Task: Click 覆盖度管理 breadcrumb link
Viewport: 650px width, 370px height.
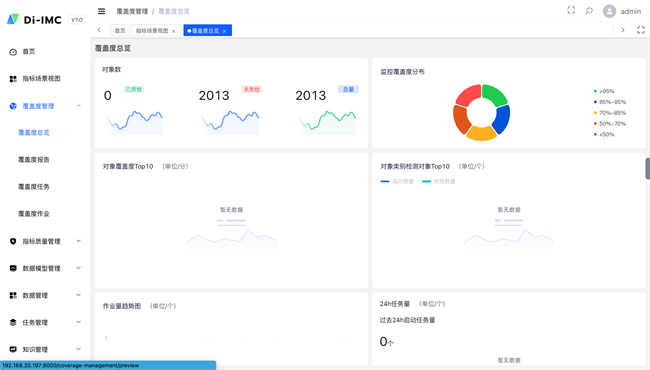Action: pyautogui.click(x=132, y=11)
